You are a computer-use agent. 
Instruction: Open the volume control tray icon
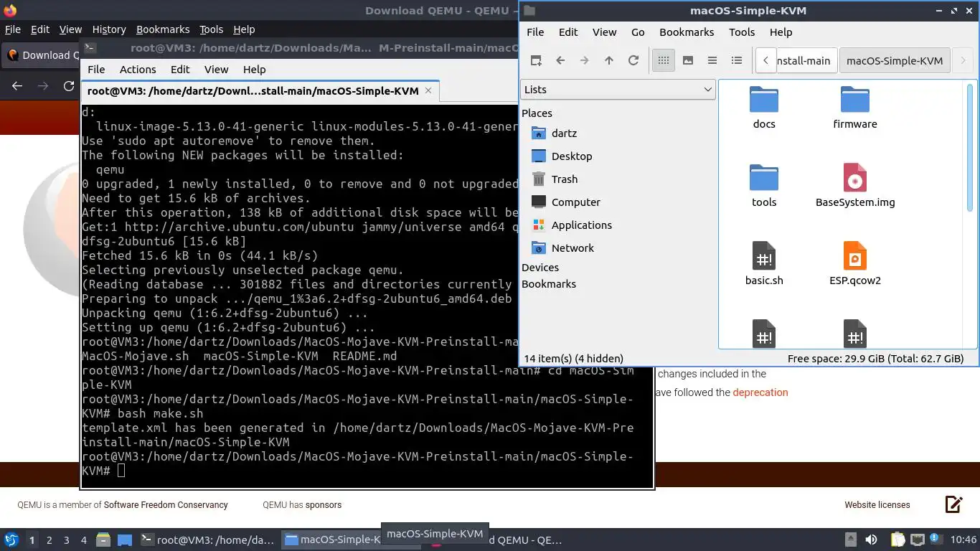871,540
